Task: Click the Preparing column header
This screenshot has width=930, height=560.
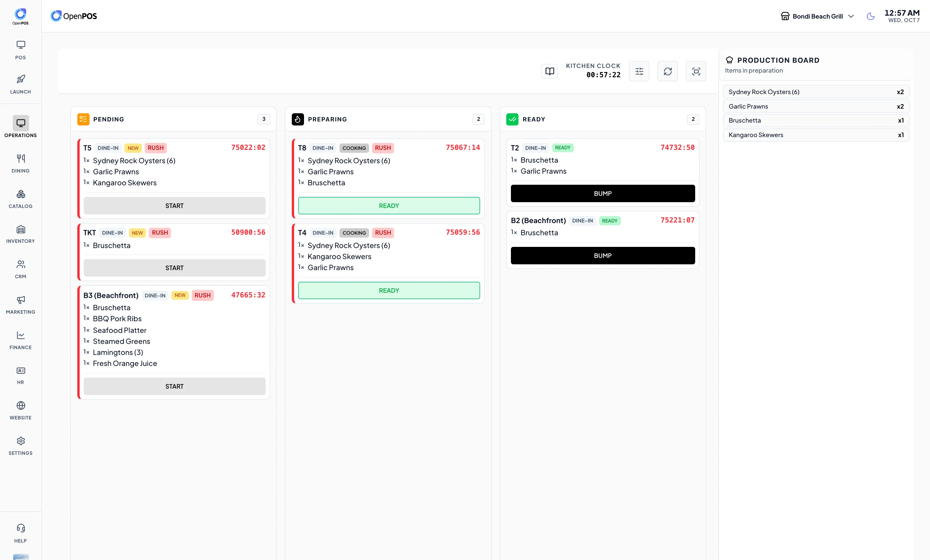Action: [x=388, y=119]
